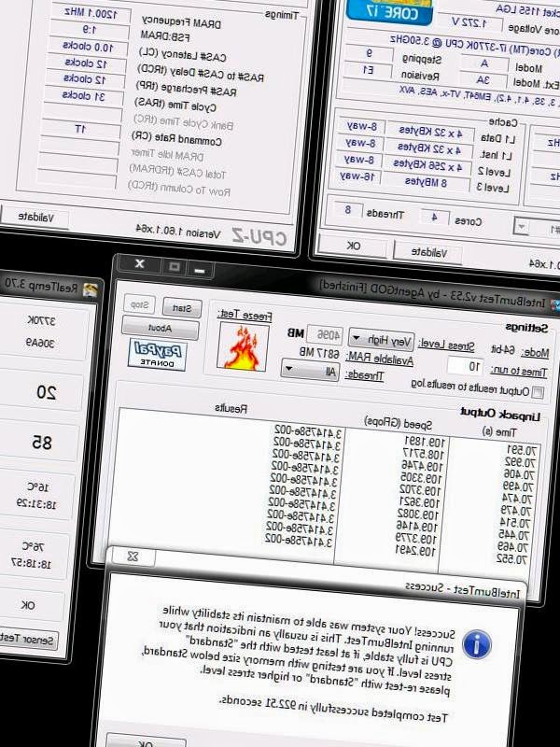
Task: Click the Sensor Test button in RealTemp
Action: 29,638
